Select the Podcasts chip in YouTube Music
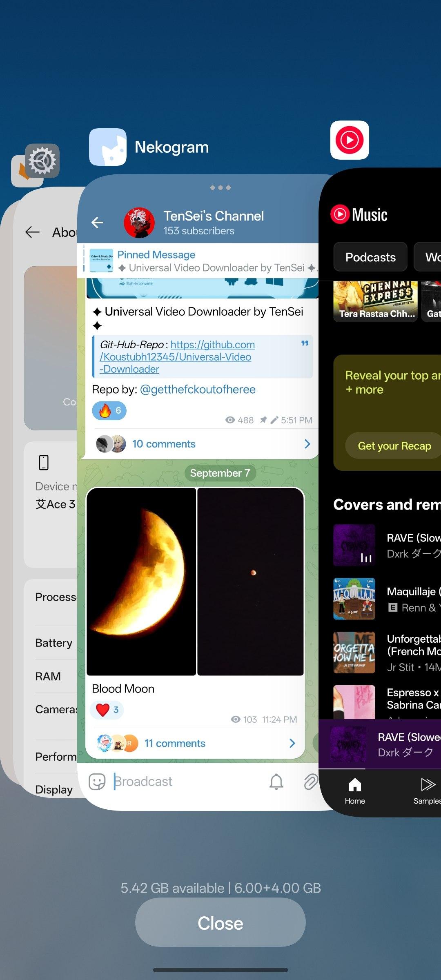The width and height of the screenshot is (441, 980). point(370,257)
